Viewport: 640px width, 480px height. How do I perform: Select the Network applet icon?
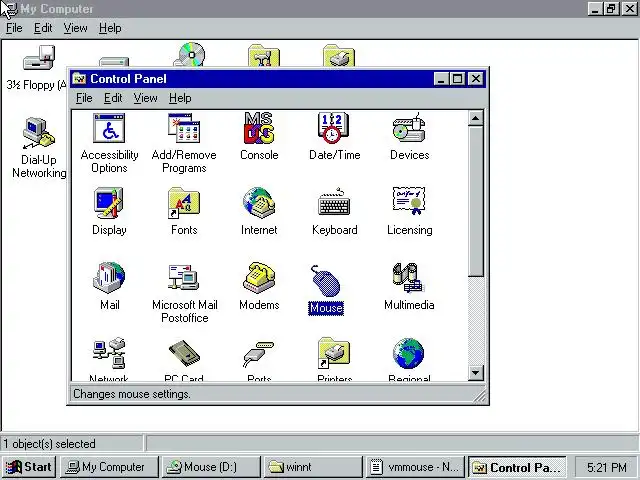coord(109,353)
